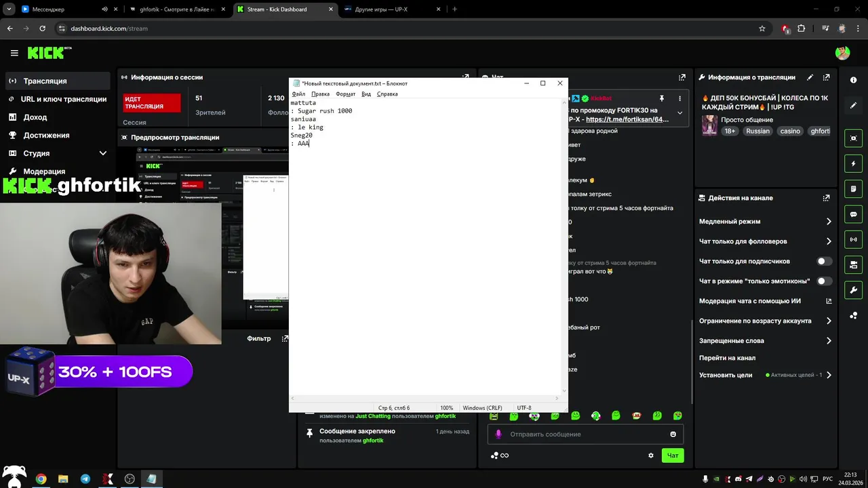
Task: Pop out the Информация о трансляции panel
Action: pos(826,77)
